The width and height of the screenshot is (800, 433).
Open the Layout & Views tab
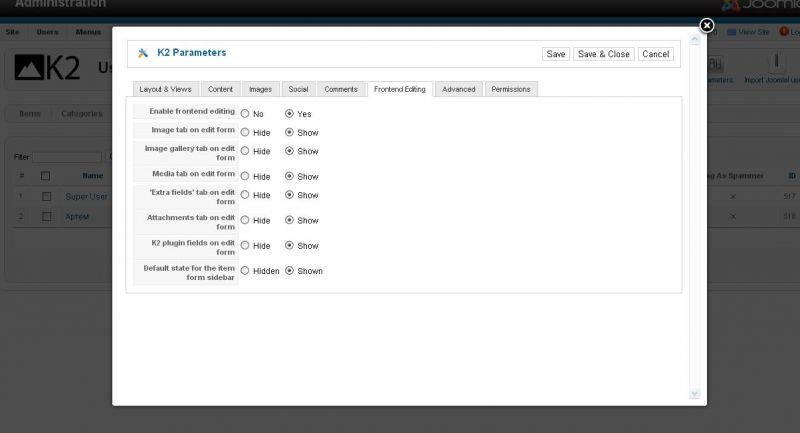coord(166,89)
